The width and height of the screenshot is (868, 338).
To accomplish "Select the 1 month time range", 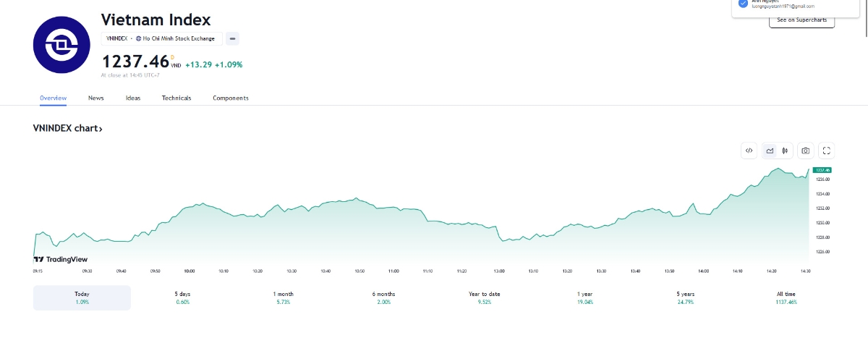I will tap(284, 297).
